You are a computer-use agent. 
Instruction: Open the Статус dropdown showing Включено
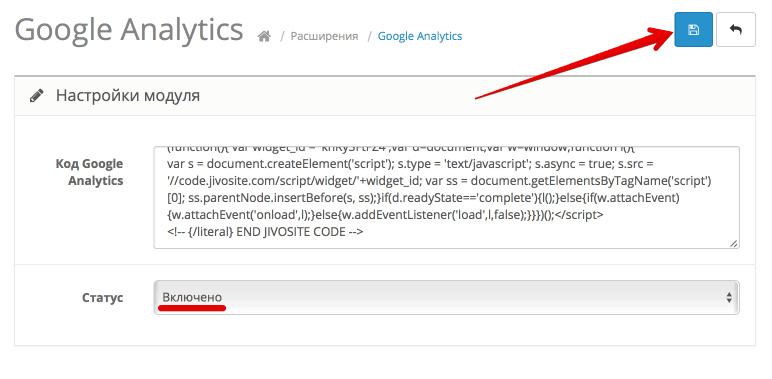coord(446,297)
